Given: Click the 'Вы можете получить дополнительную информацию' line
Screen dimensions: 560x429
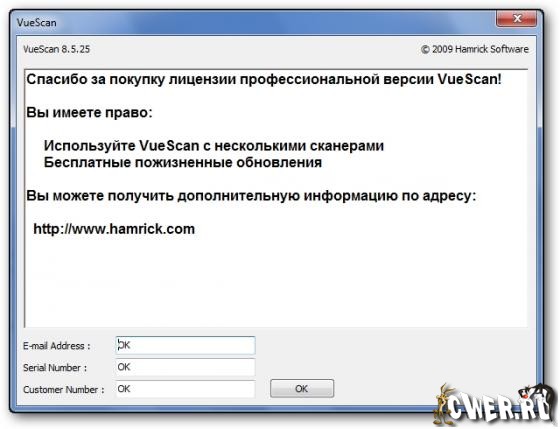Looking at the screenshot, I should coord(251,196).
